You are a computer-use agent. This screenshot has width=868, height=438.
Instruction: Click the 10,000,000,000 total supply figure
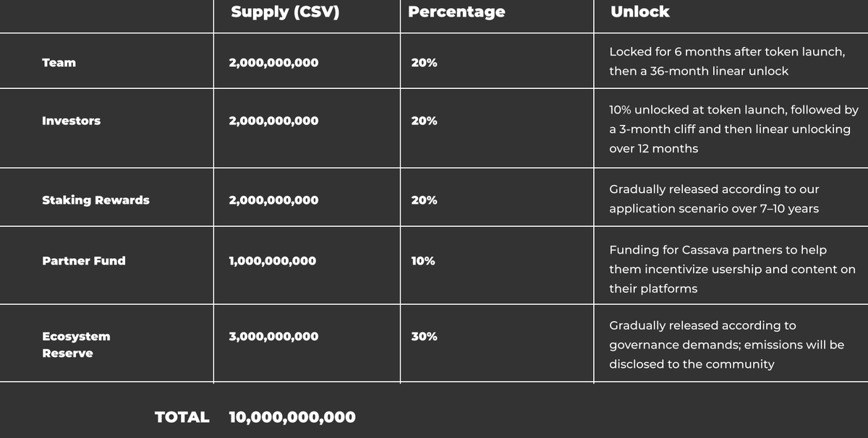[292, 417]
